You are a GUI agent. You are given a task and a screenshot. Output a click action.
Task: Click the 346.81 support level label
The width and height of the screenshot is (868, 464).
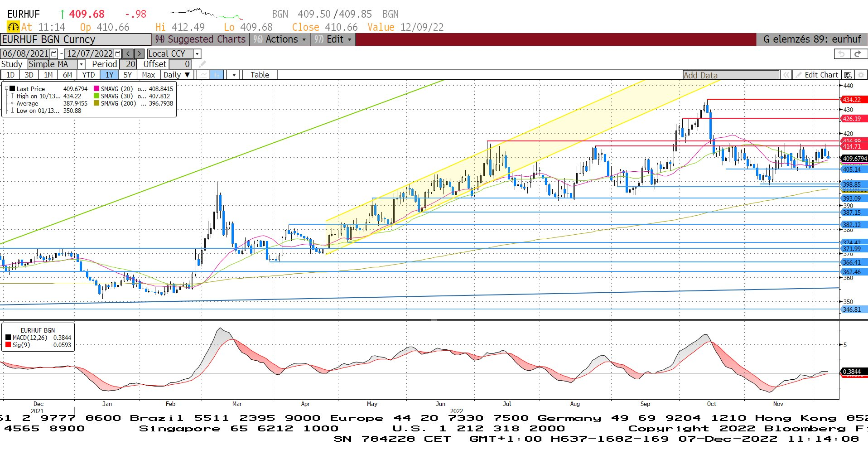854,309
